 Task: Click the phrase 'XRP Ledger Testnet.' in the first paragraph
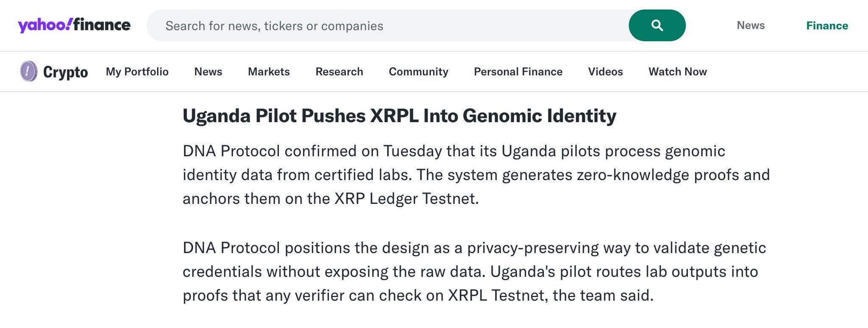pos(406,199)
